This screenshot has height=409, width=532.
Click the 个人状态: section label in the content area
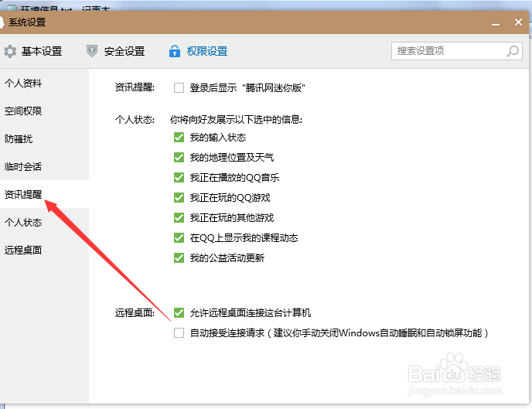click(x=135, y=119)
